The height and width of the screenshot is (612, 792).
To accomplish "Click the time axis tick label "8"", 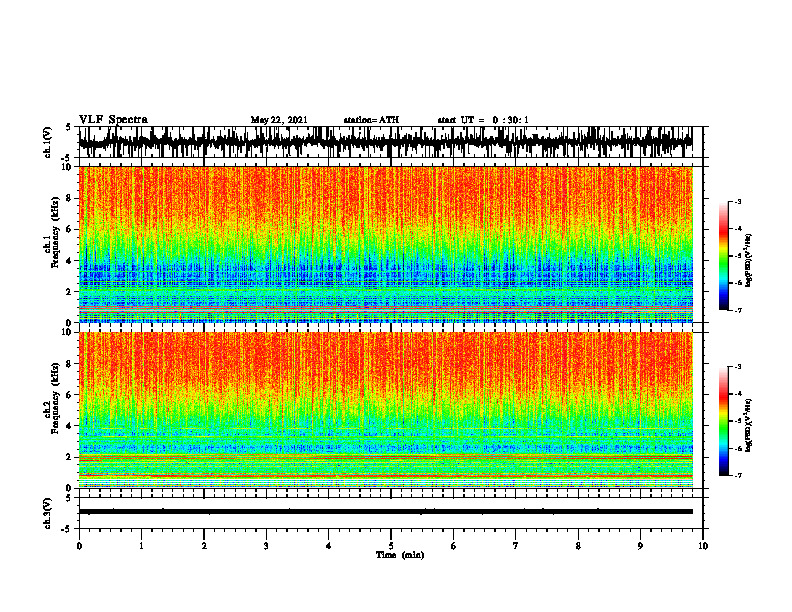I will 578,546.
